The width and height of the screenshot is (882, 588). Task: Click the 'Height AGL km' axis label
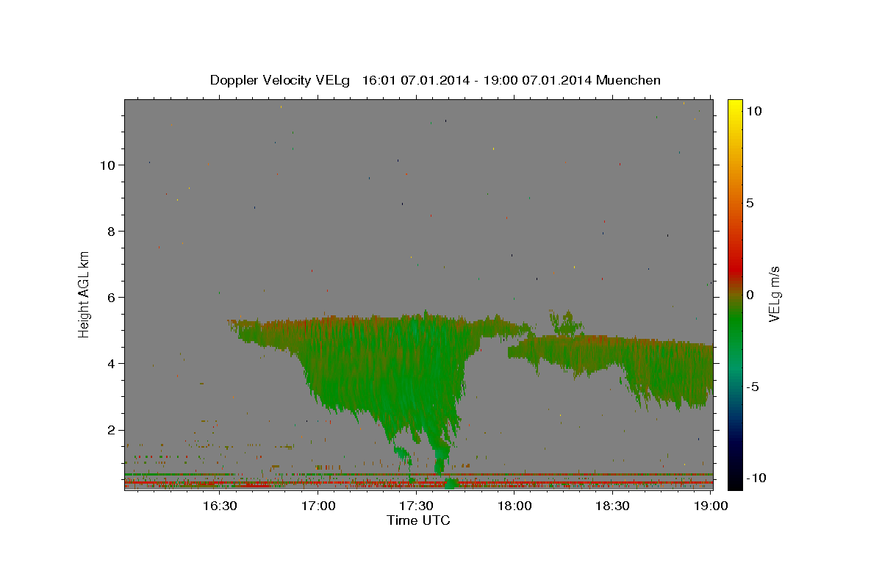(x=85, y=294)
